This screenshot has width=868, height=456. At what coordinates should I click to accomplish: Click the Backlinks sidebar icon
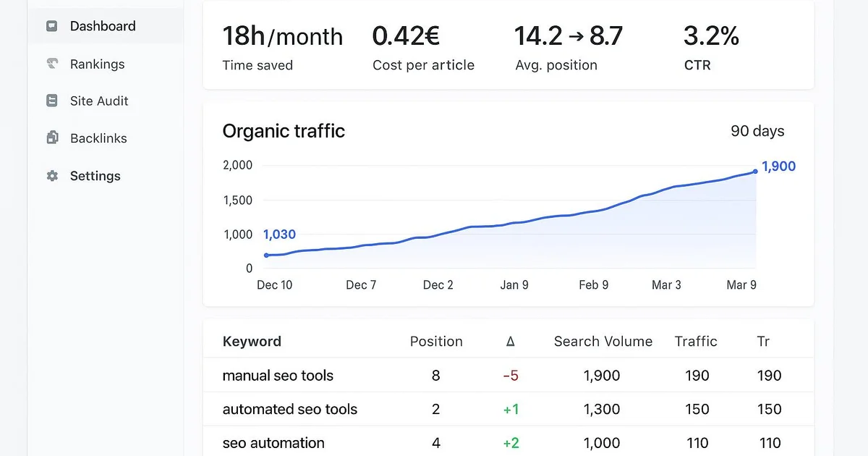click(x=52, y=138)
